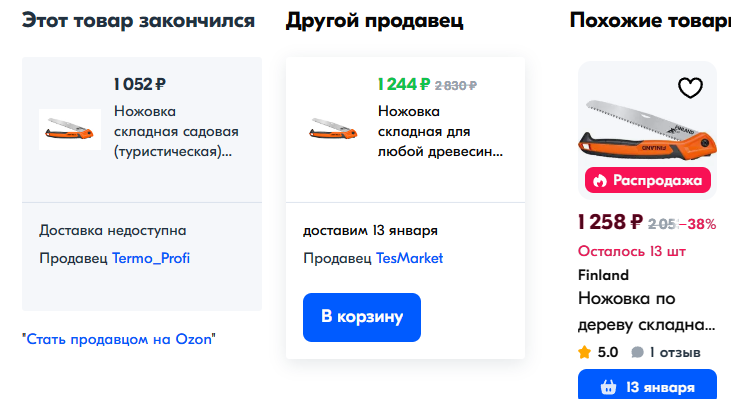
Task: Click the 1 отзыв review count
Action: point(675,352)
